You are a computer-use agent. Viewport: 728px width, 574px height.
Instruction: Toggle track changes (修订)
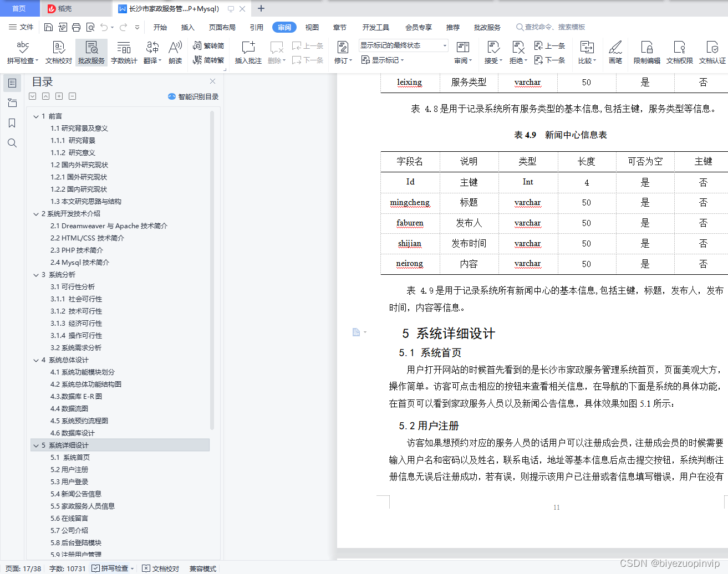[343, 53]
